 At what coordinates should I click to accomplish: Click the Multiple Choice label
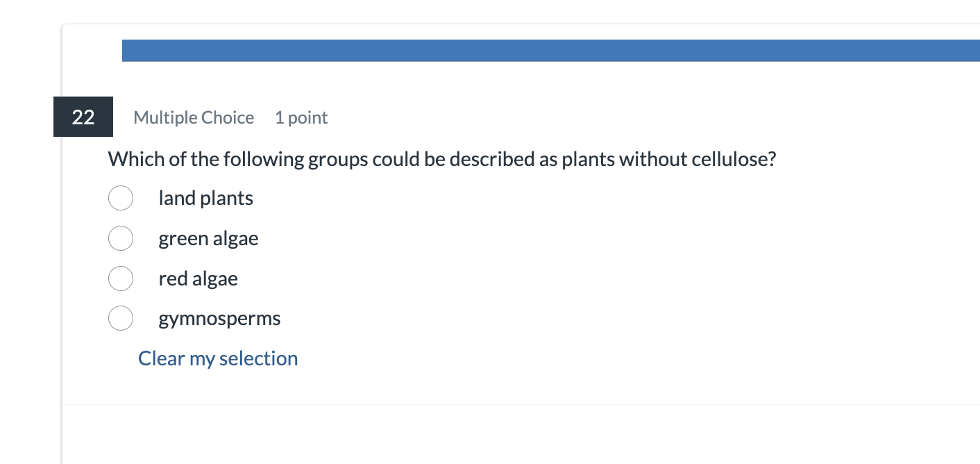[x=194, y=117]
